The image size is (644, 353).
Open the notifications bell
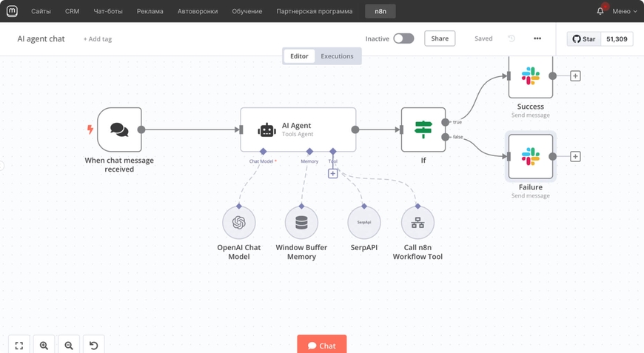(x=600, y=11)
